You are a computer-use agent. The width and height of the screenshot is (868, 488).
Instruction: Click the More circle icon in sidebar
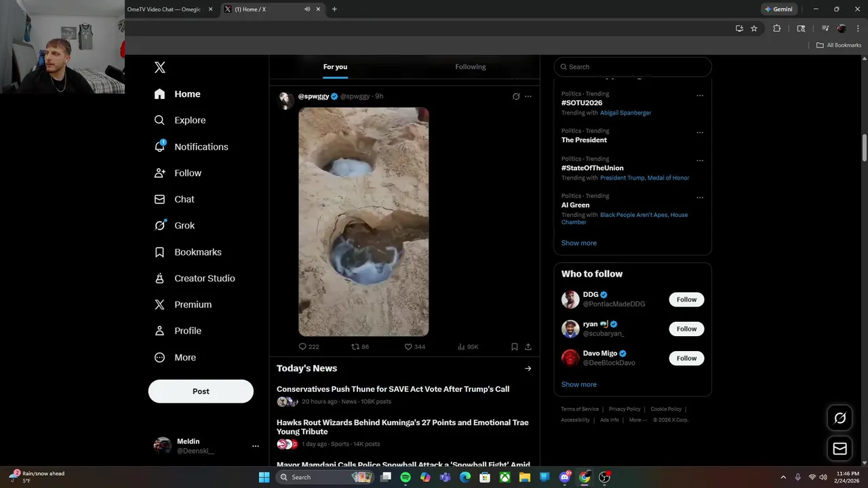click(x=159, y=357)
